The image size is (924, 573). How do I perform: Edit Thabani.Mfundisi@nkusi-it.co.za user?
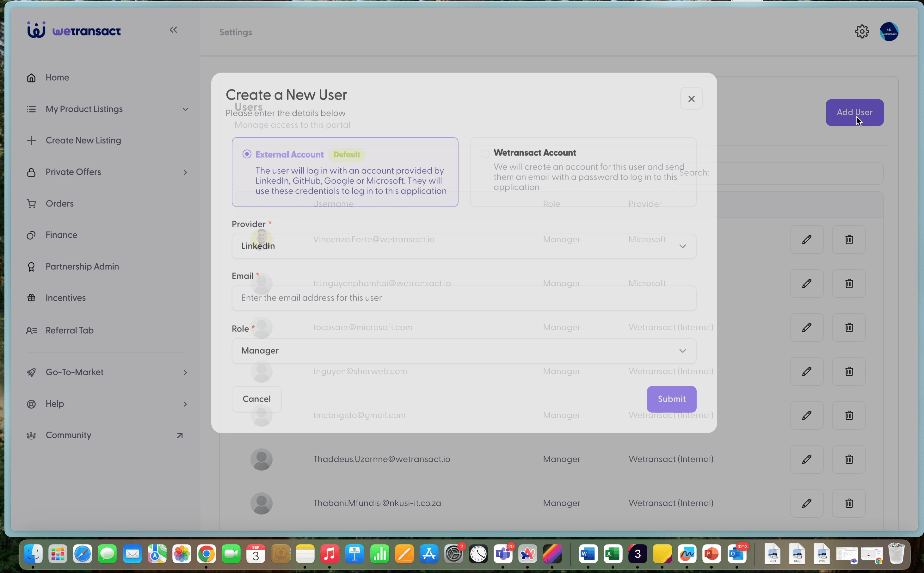pyautogui.click(x=806, y=503)
